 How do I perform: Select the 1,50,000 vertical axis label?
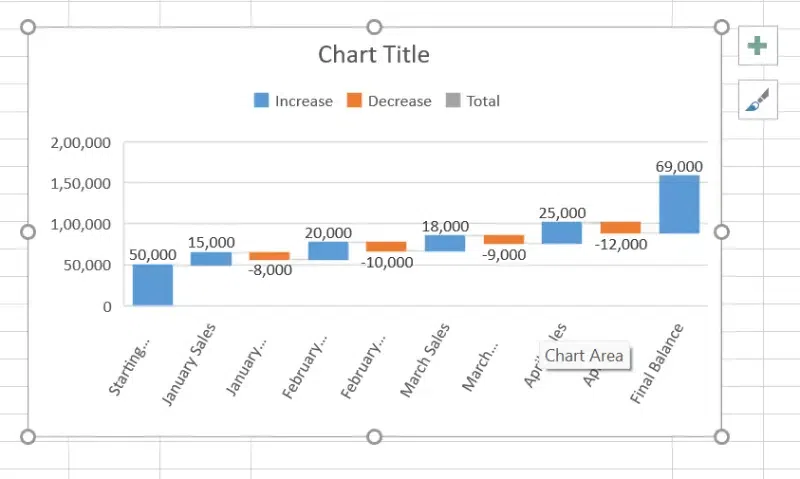81,184
